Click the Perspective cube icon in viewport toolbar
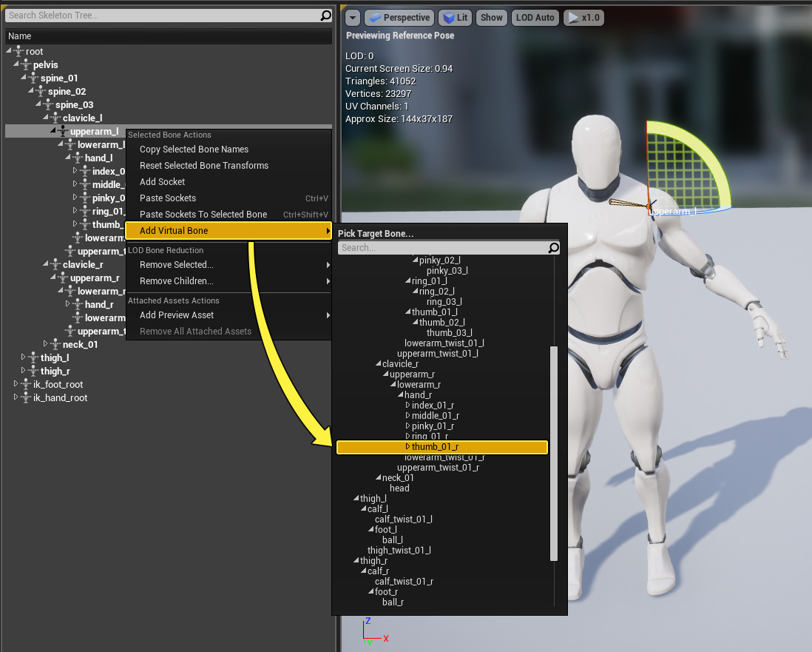812x652 pixels. [x=373, y=18]
